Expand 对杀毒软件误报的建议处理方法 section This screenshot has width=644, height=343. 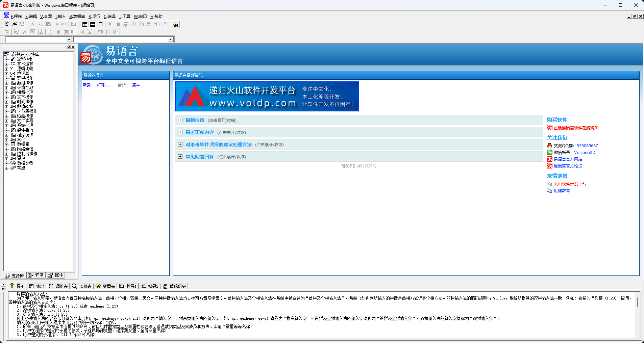pyautogui.click(x=180, y=144)
